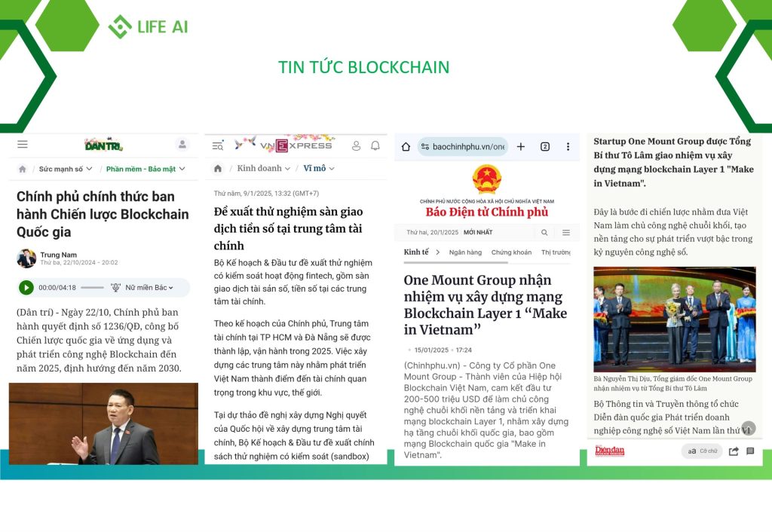Open a new browser tab with plus

521,147
